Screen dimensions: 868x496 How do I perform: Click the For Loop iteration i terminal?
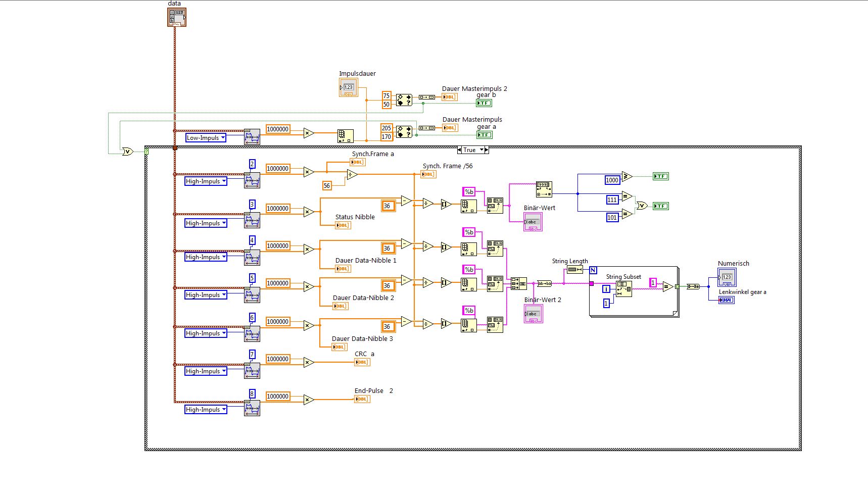pos(606,289)
